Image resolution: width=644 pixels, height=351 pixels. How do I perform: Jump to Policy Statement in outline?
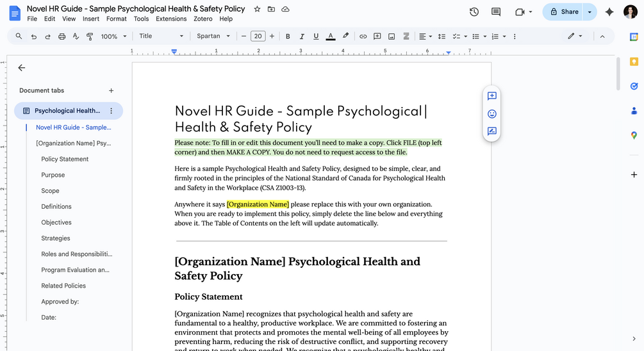click(x=65, y=159)
